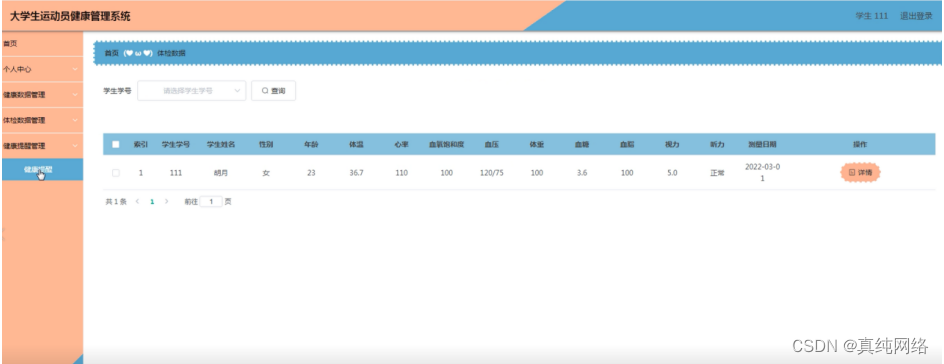
Task: Check the row checkbox for student 111
Action: 116,173
